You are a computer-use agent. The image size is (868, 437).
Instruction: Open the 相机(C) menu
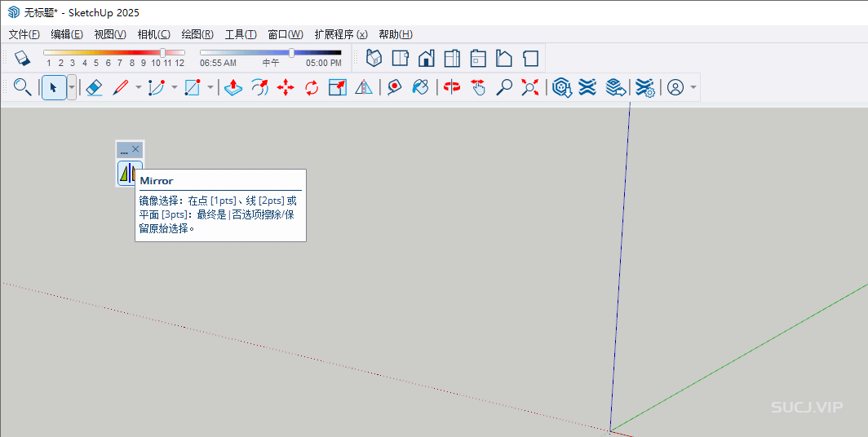pos(153,34)
